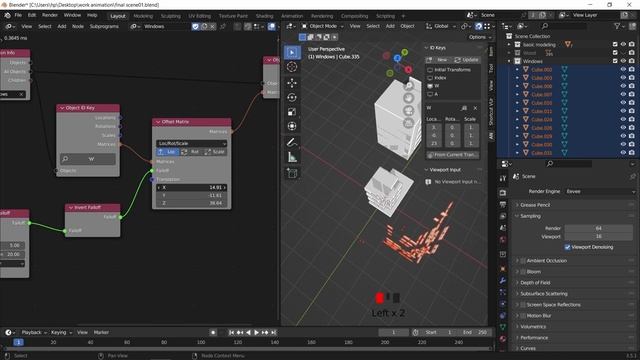Click the pan view hand gizmo
The image size is (640, 360).
coord(409,98)
